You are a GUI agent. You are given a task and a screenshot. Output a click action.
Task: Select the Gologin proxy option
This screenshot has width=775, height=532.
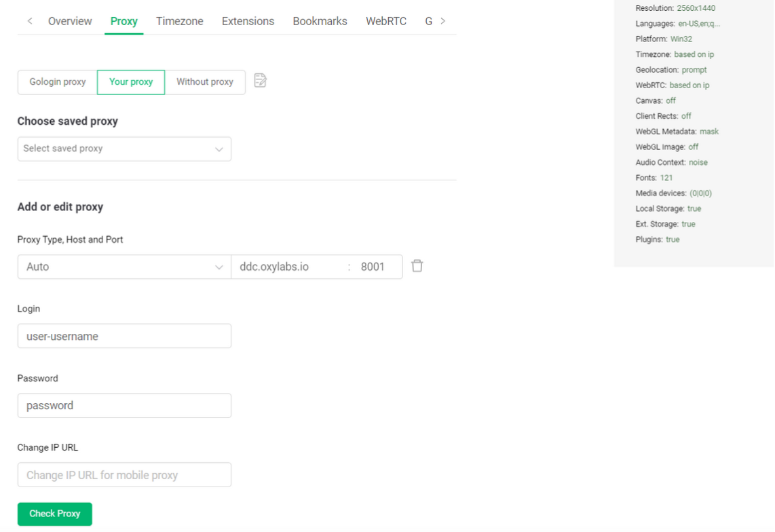[58, 82]
